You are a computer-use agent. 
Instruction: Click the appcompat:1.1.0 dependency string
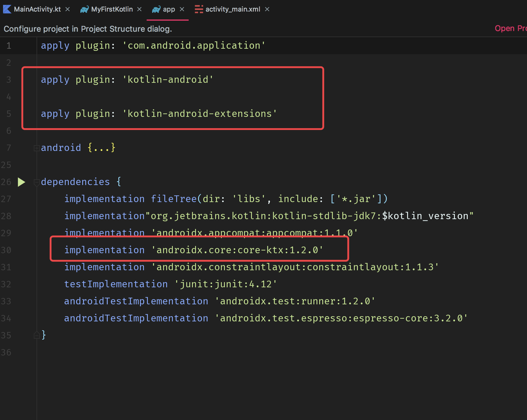[254, 233]
